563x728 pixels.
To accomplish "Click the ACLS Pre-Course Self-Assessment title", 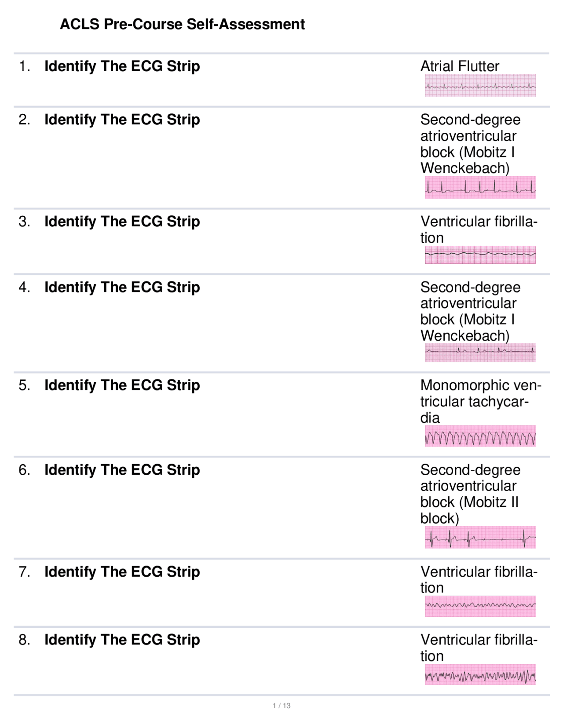I will (182, 24).
